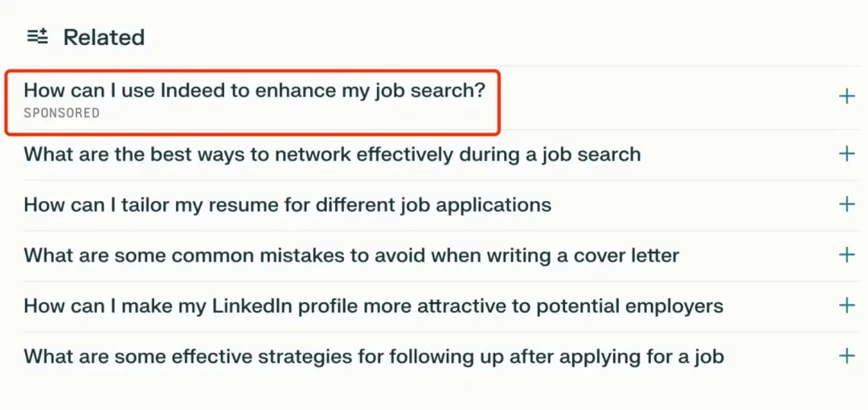868x410 pixels.
Task: Click the plus icon for the networking question
Action: pos(846,154)
